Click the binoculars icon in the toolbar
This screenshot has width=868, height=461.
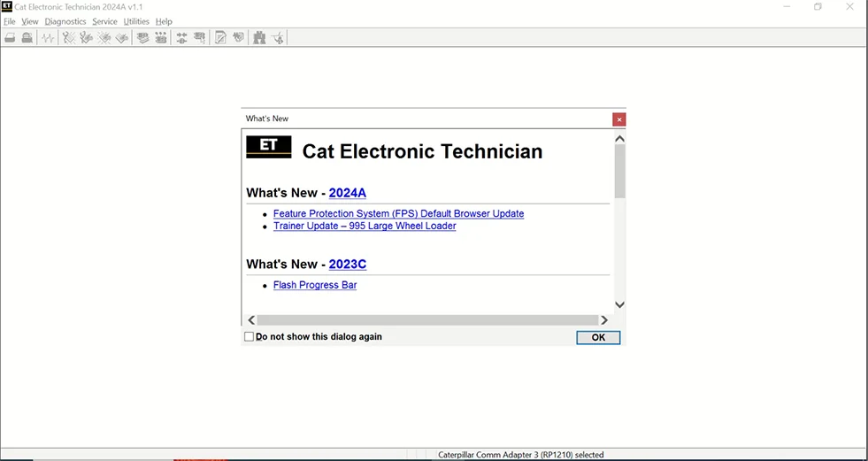click(x=259, y=38)
